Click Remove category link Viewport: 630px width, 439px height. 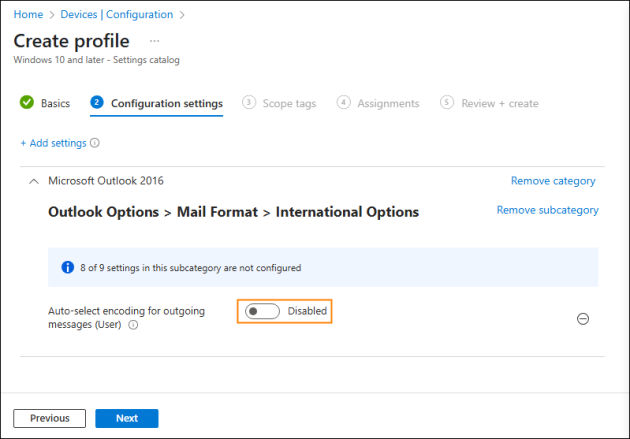click(553, 181)
